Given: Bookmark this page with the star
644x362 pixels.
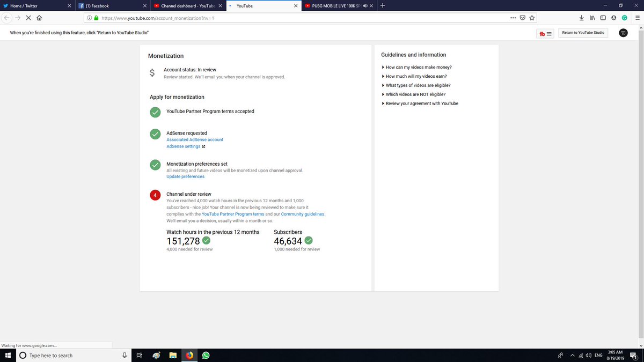Looking at the screenshot, I should click(532, 17).
